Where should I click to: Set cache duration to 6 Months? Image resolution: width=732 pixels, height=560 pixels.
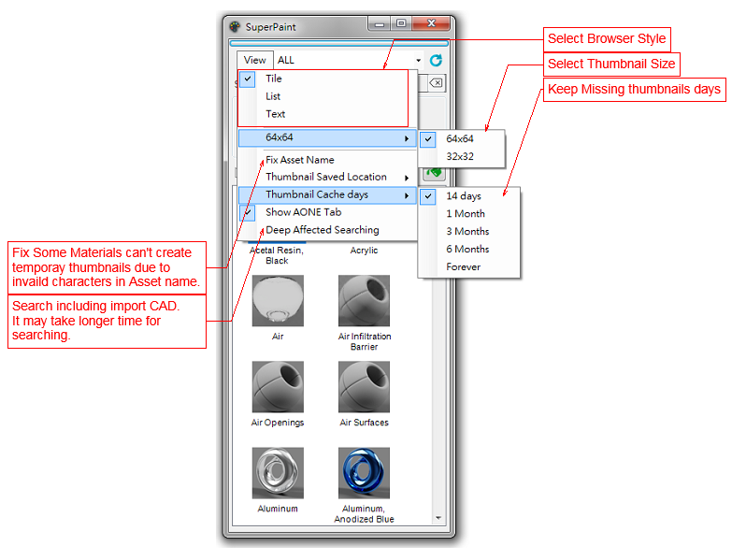pos(468,250)
